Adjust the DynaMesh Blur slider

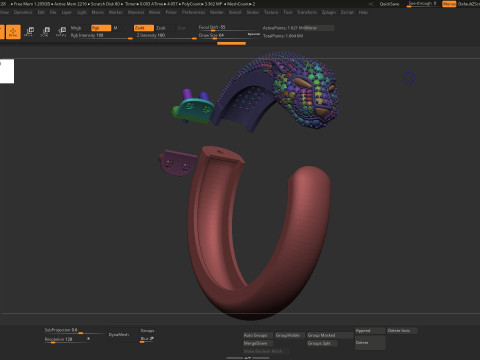pos(147,339)
